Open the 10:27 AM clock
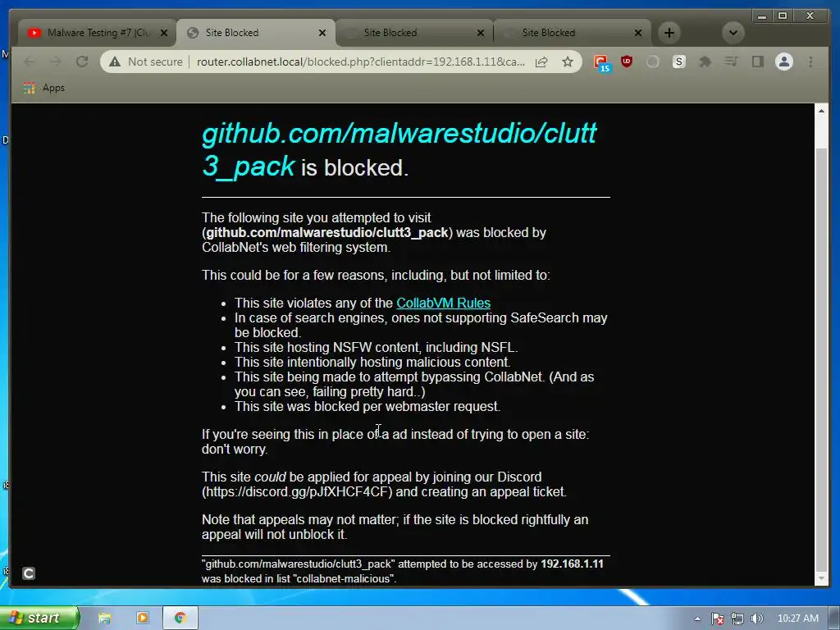 (x=797, y=619)
